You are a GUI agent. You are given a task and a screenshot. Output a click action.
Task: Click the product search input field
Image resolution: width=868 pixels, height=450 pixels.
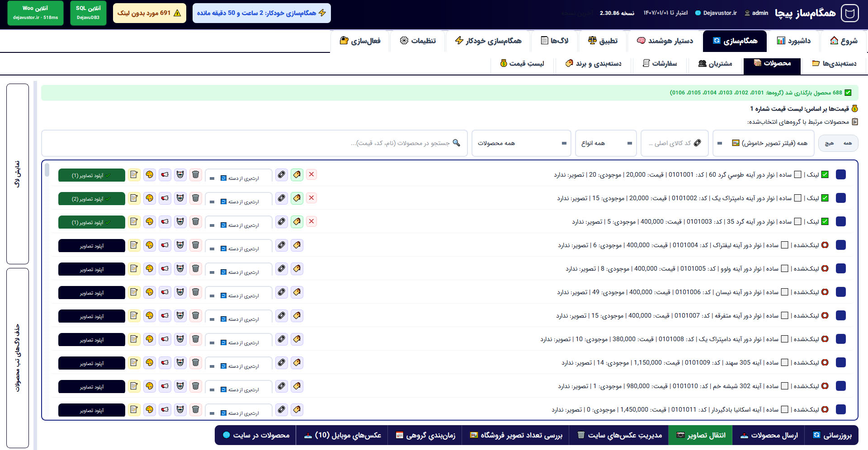pyautogui.click(x=255, y=143)
